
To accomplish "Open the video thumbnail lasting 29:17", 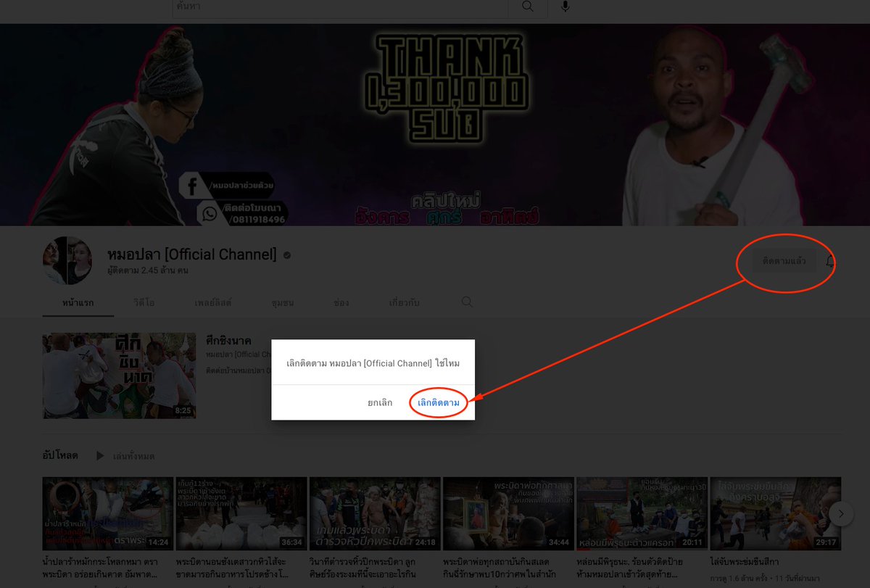I will (775, 513).
